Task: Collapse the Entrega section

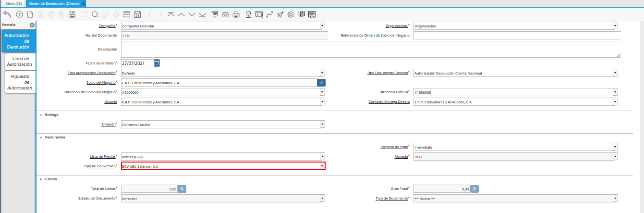Action: pyautogui.click(x=40, y=115)
